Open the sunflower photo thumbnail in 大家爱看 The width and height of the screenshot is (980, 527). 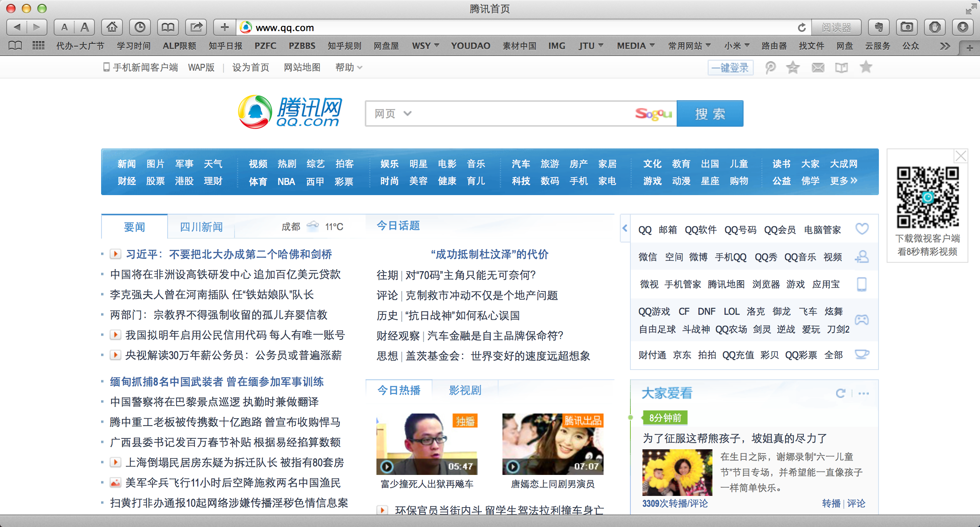tap(677, 472)
